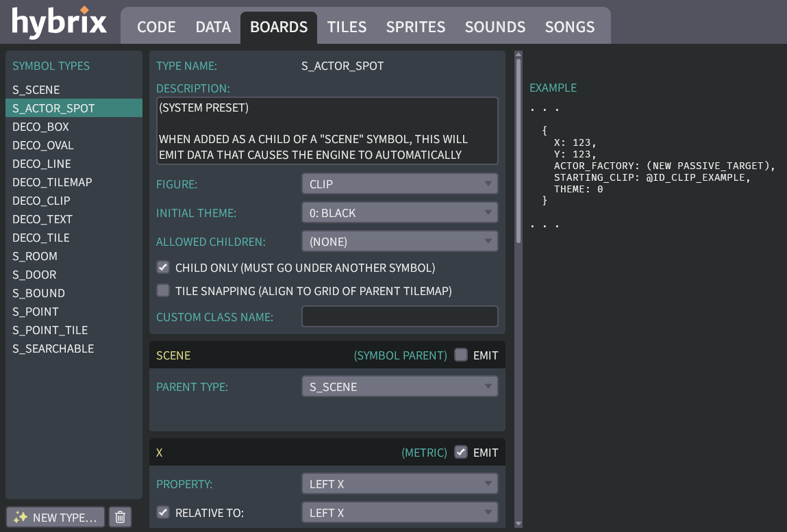Click the CUSTOM CLASS NAME field
This screenshot has width=787, height=532.
pos(399,316)
